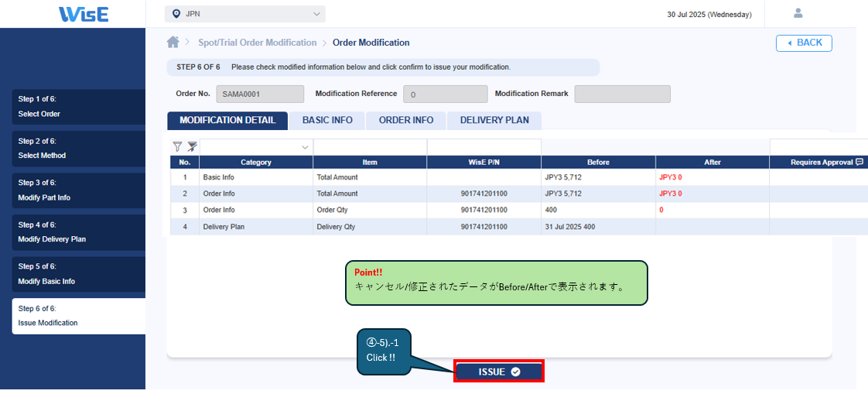The height and width of the screenshot is (401, 868).
Task: Open the DELIVERY PLAN tab
Action: [494, 120]
